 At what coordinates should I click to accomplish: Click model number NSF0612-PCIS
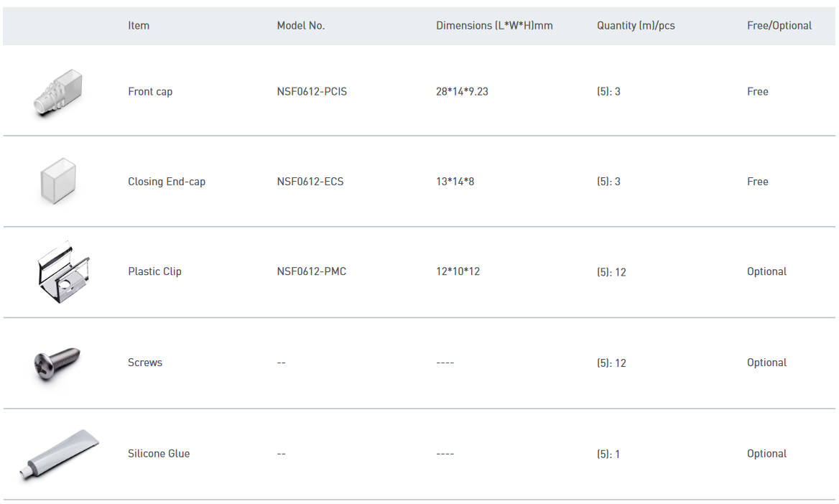click(x=312, y=92)
